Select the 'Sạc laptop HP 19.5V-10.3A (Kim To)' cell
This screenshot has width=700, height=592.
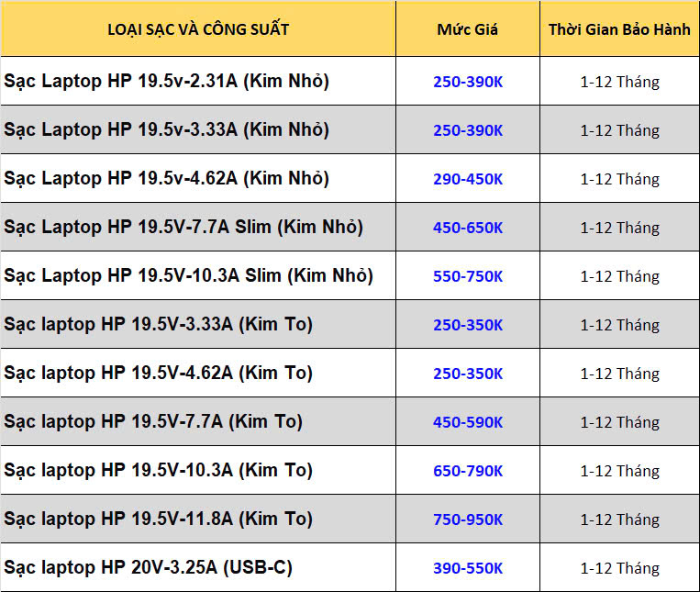(198, 471)
